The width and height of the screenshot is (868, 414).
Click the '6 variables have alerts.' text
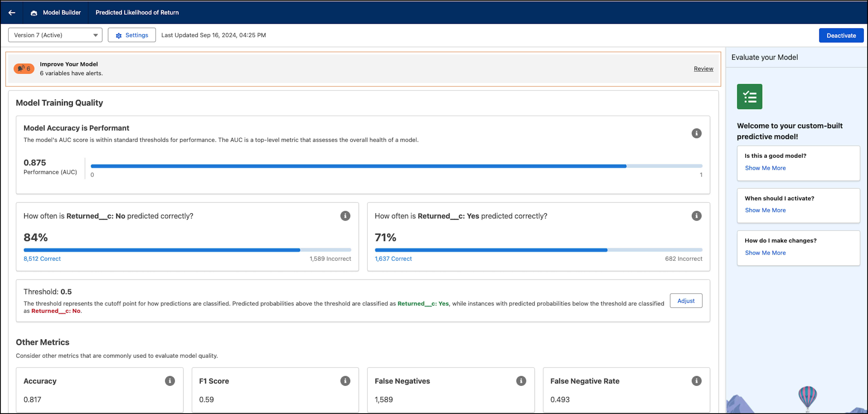[x=71, y=73]
